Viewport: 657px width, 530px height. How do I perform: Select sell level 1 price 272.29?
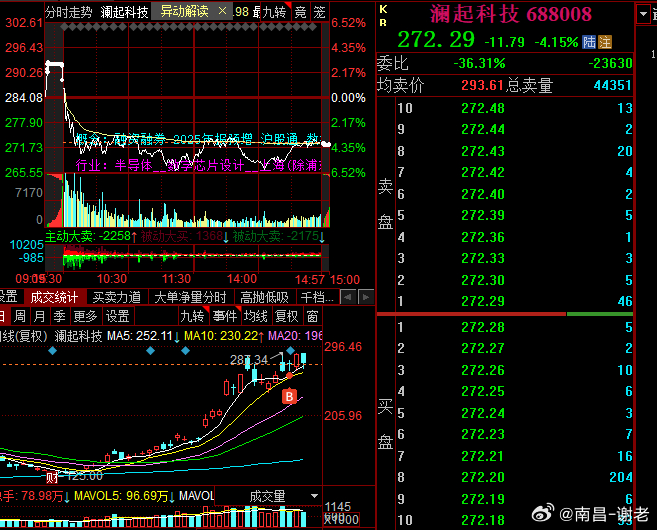click(483, 301)
